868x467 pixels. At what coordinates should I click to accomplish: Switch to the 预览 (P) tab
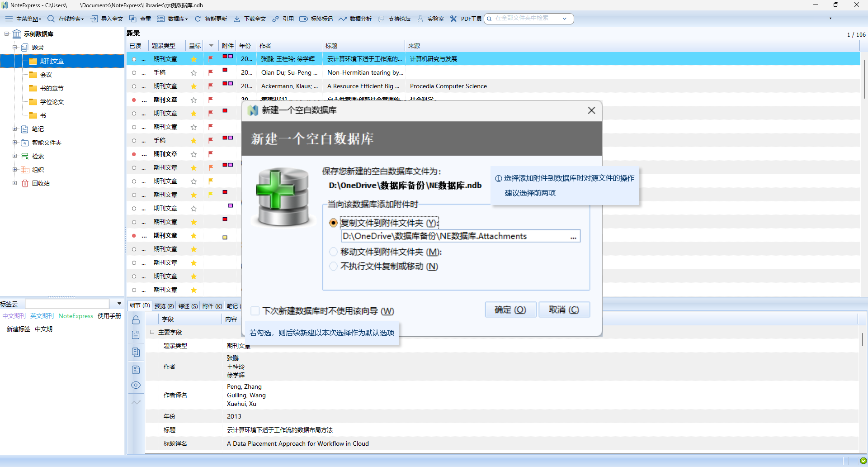pos(164,306)
